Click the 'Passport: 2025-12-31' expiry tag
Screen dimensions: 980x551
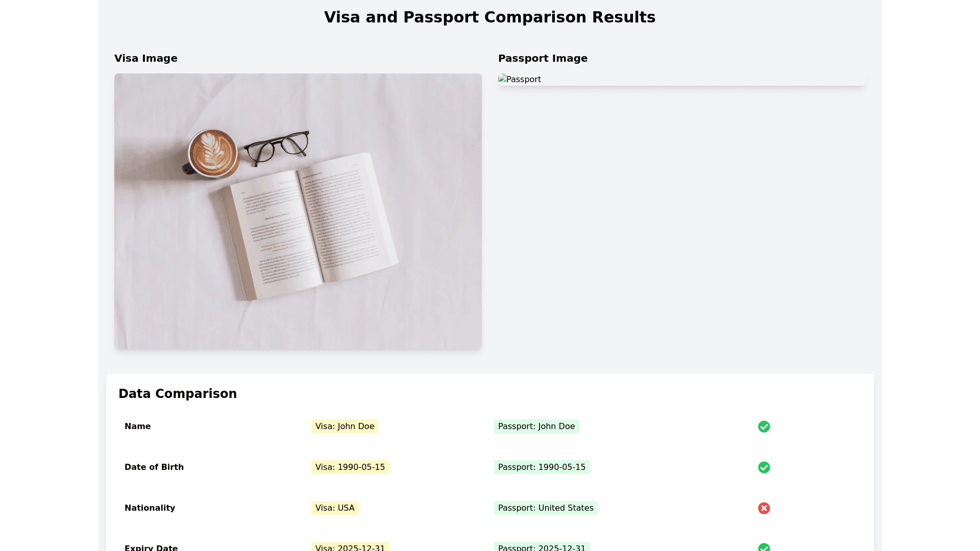point(542,547)
